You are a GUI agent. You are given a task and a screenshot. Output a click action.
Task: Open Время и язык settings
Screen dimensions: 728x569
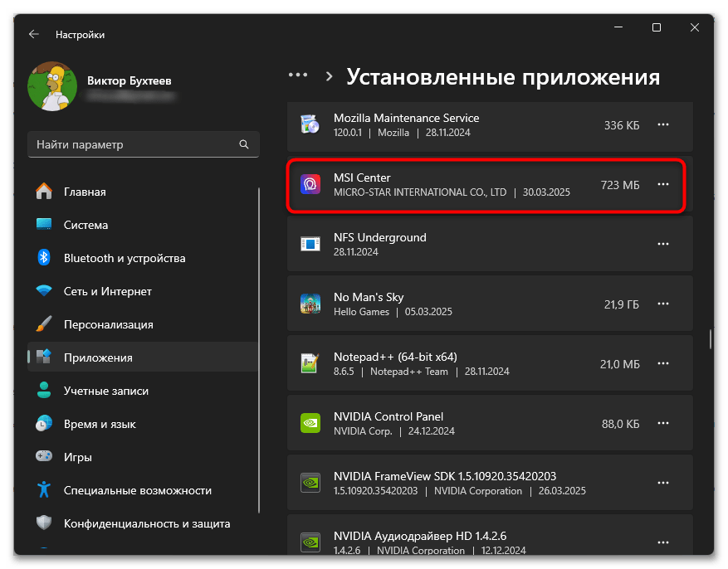pyautogui.click(x=143, y=425)
